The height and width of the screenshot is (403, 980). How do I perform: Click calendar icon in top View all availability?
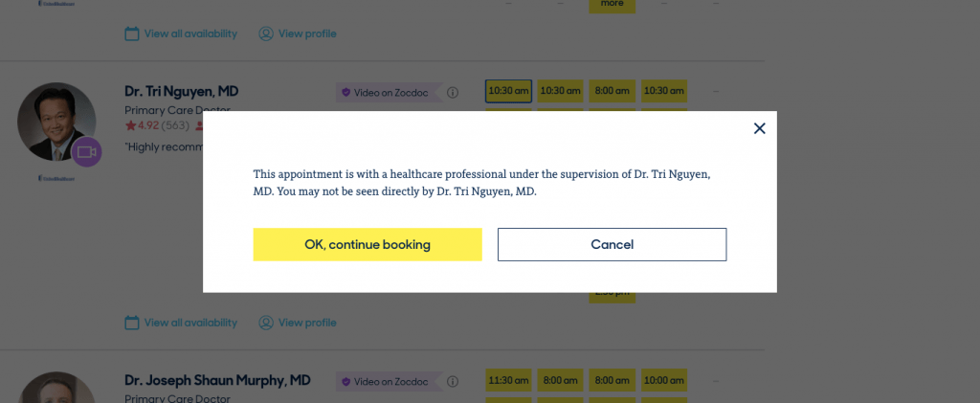tap(132, 34)
